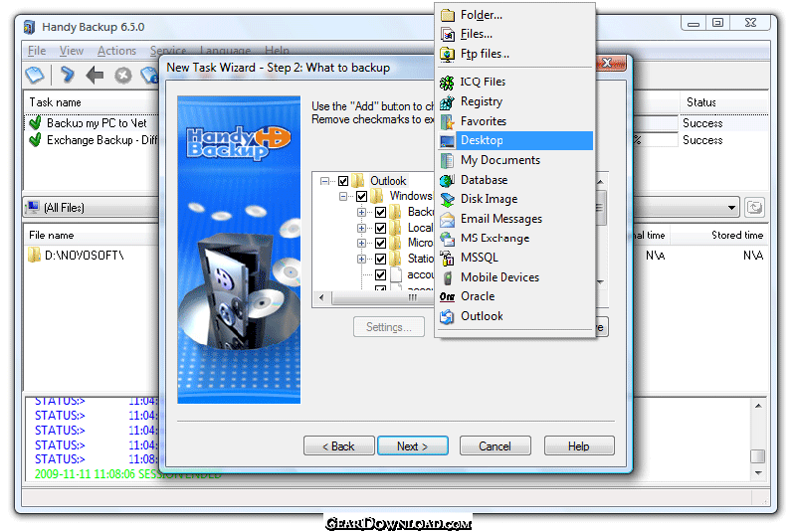Screen dimensions: 796x532
Task: Click the Registry icon in the menu
Action: coord(447,102)
